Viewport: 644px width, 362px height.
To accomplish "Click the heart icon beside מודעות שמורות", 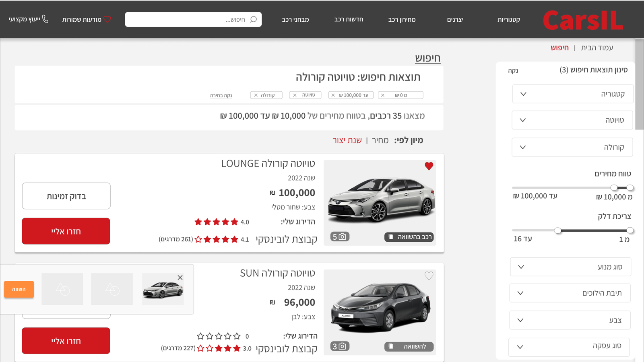I will click(107, 19).
